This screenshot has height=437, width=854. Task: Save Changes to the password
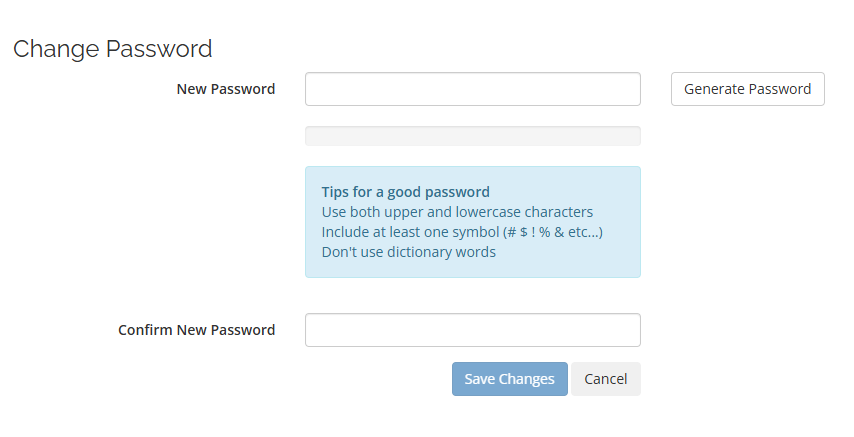(x=509, y=379)
